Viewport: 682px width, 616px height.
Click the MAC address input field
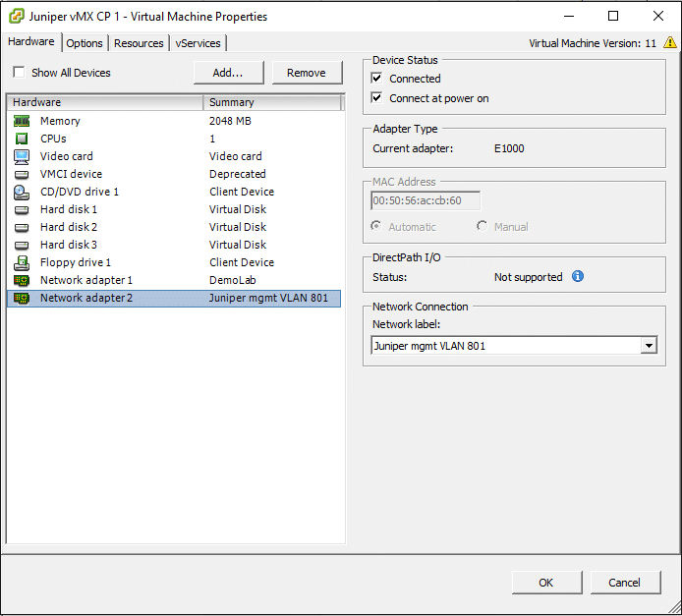[x=426, y=200]
